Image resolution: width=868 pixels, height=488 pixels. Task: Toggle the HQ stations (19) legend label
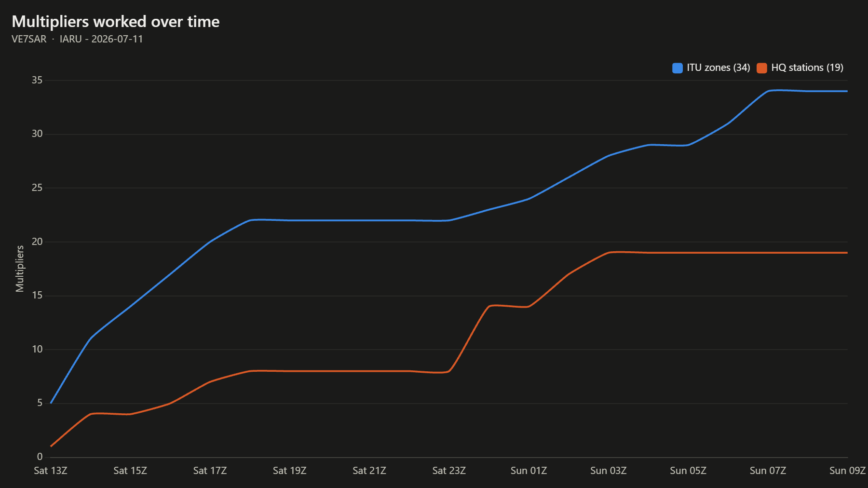(x=807, y=68)
